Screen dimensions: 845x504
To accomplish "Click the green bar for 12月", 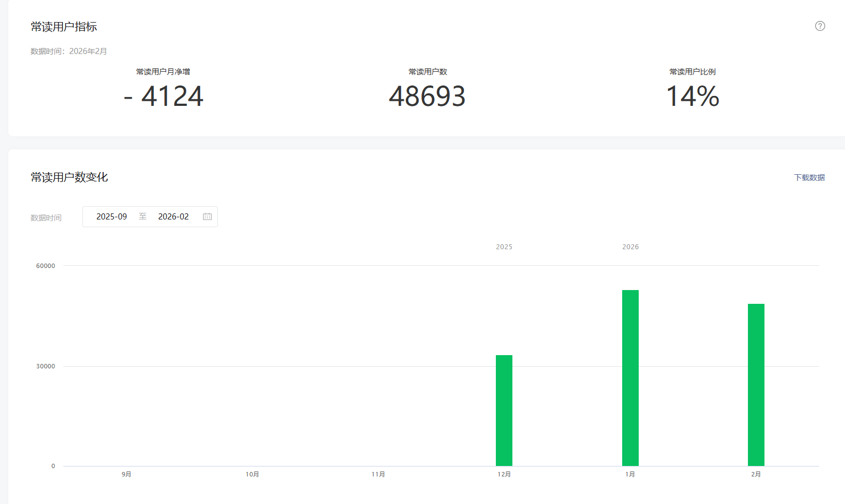I will pos(504,410).
